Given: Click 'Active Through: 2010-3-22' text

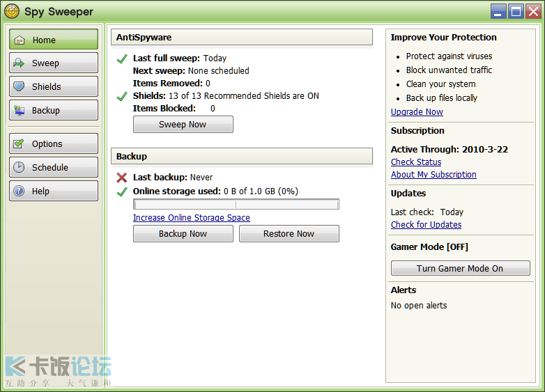Looking at the screenshot, I should click(x=449, y=149).
